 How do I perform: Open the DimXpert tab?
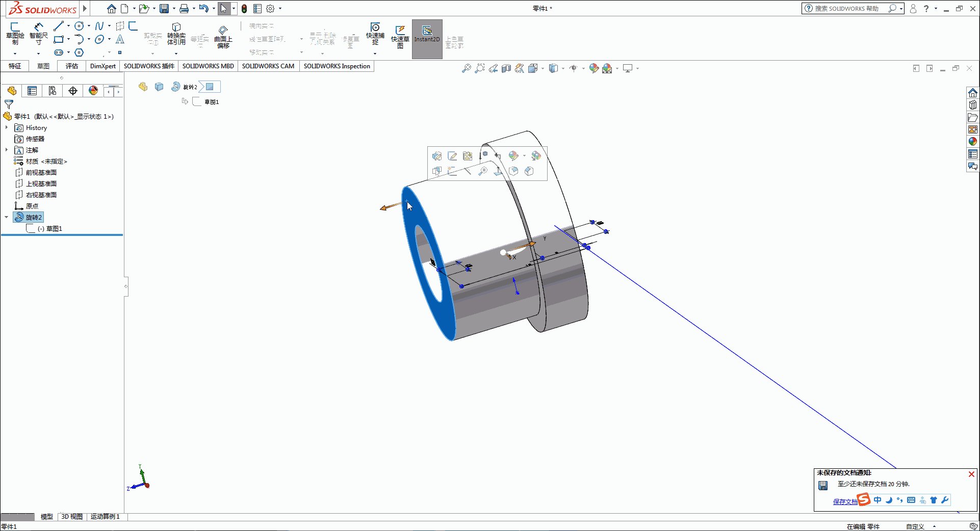pyautogui.click(x=103, y=66)
